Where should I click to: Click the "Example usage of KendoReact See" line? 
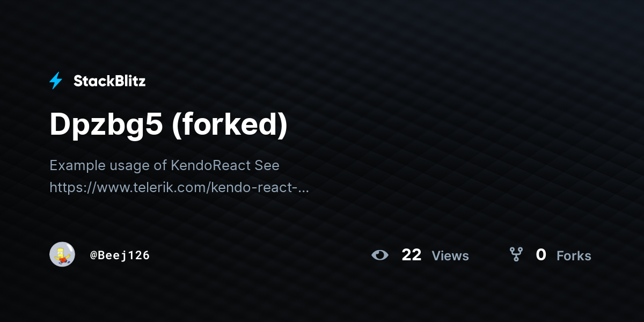[x=164, y=165]
